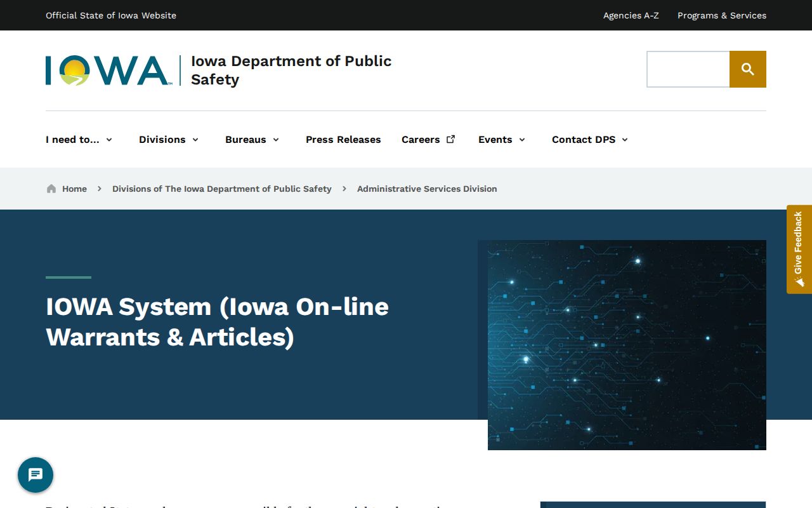
Task: Click the circuit board hero image
Action: coord(627,345)
